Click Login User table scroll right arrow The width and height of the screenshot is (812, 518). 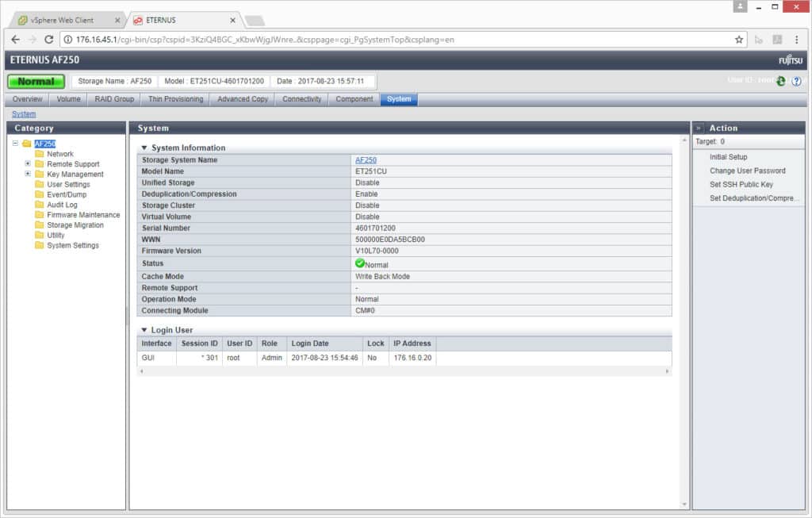667,371
